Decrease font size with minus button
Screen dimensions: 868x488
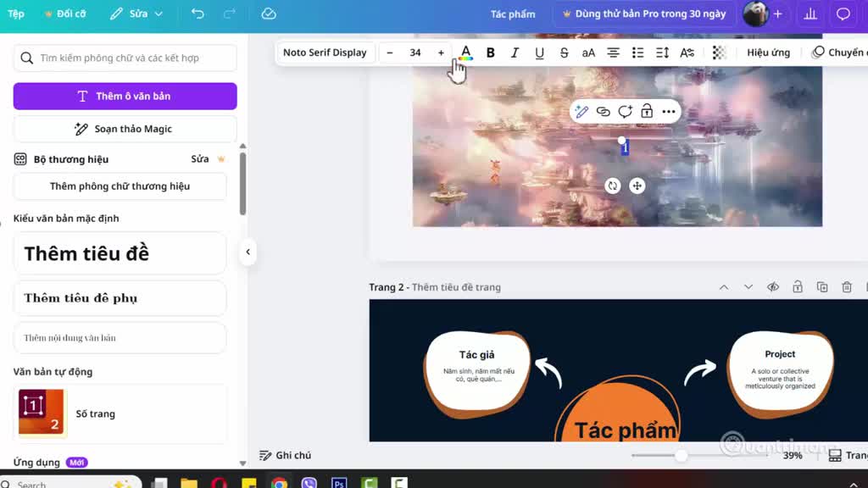390,53
